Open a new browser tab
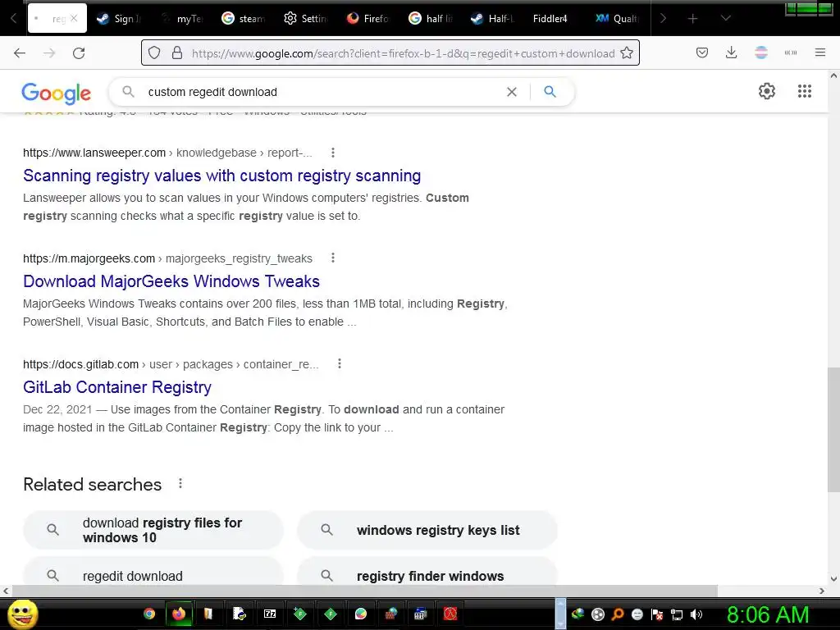This screenshot has height=630, width=840. tap(692, 19)
